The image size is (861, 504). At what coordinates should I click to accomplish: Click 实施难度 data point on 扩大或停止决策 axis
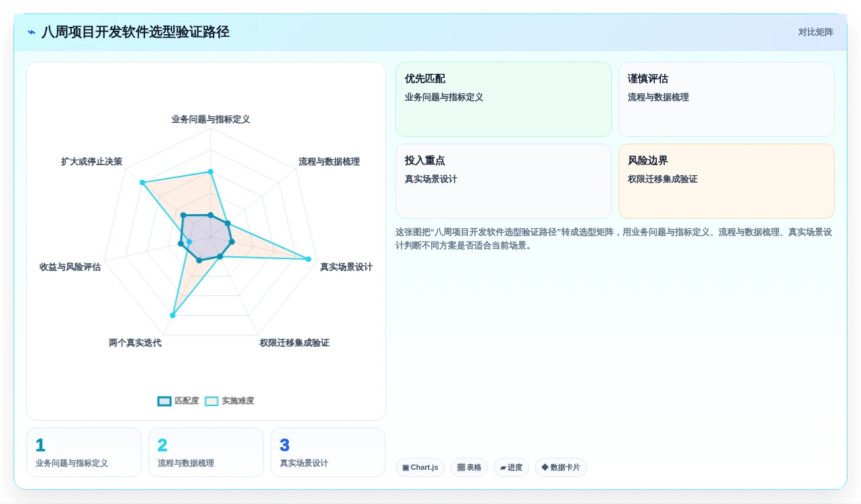pyautogui.click(x=142, y=183)
